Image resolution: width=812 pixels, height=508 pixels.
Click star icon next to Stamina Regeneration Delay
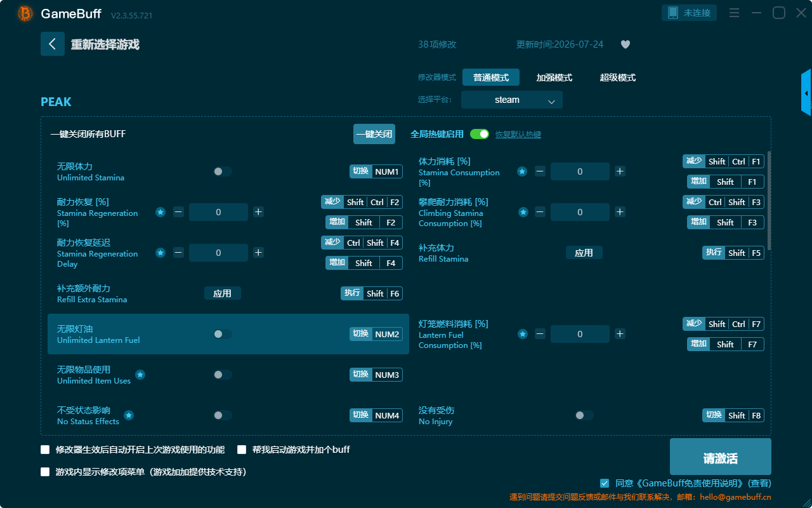[x=160, y=253]
